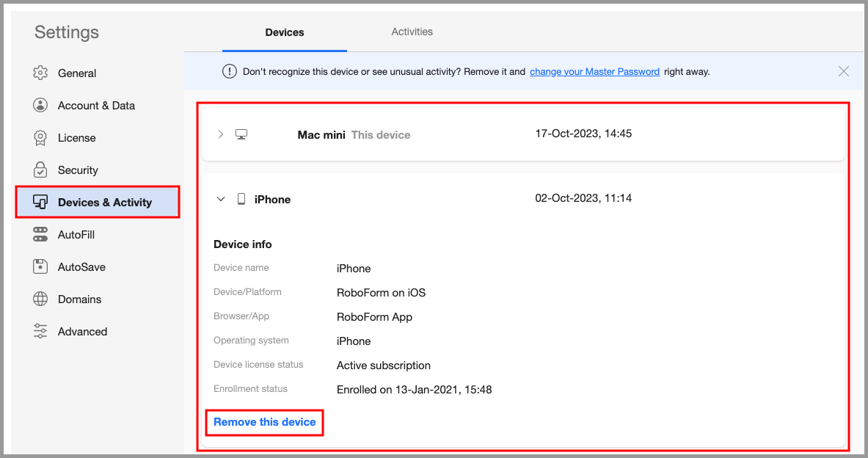
Task: Click the License sidebar icon
Action: point(40,137)
